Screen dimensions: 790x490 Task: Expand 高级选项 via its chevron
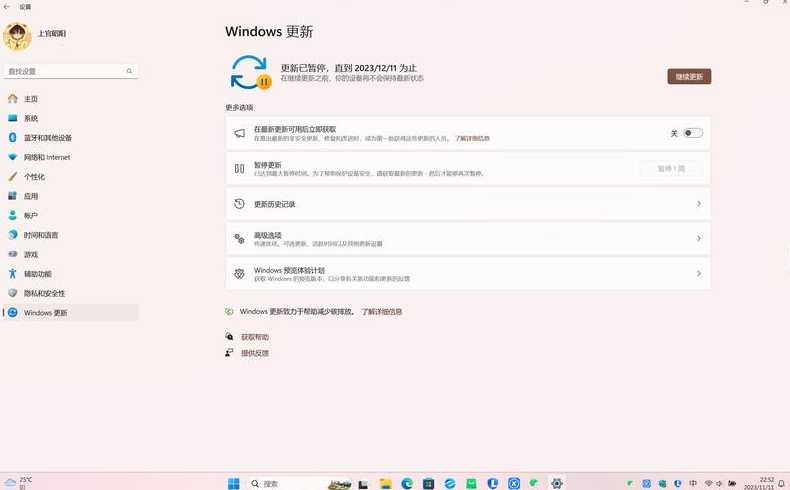coord(699,238)
